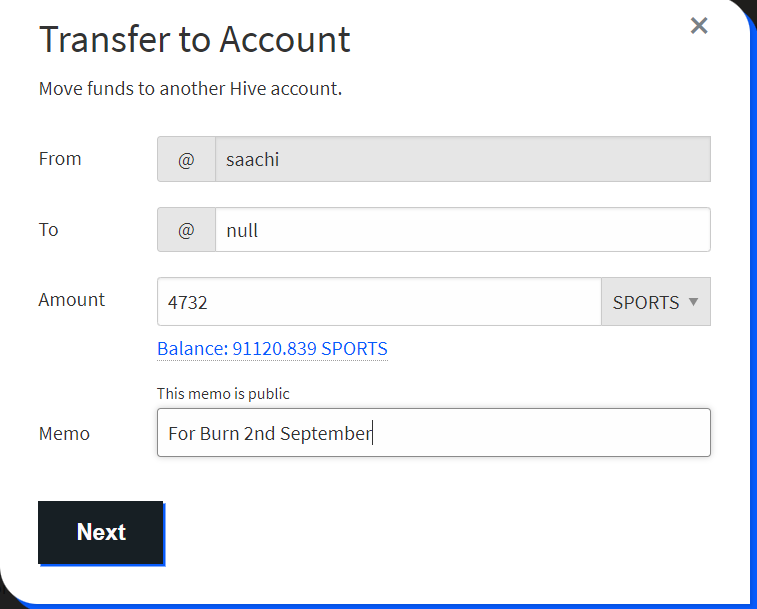The width and height of the screenshot is (757, 609).
Task: Click the To label
Action: (x=48, y=230)
